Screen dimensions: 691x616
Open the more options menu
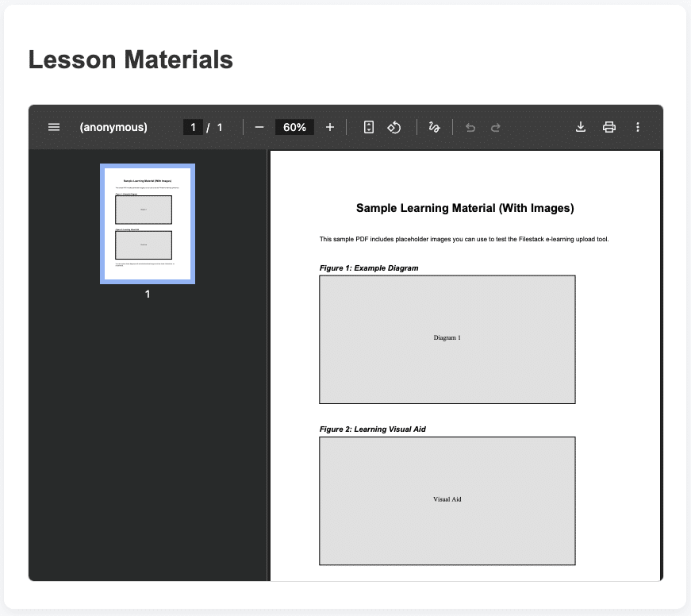tap(637, 126)
